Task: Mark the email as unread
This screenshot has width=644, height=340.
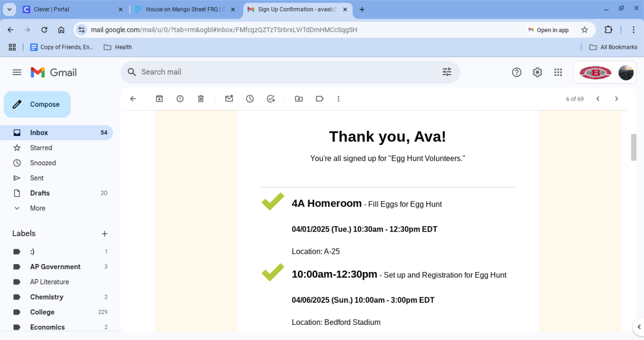Action: pyautogui.click(x=229, y=99)
